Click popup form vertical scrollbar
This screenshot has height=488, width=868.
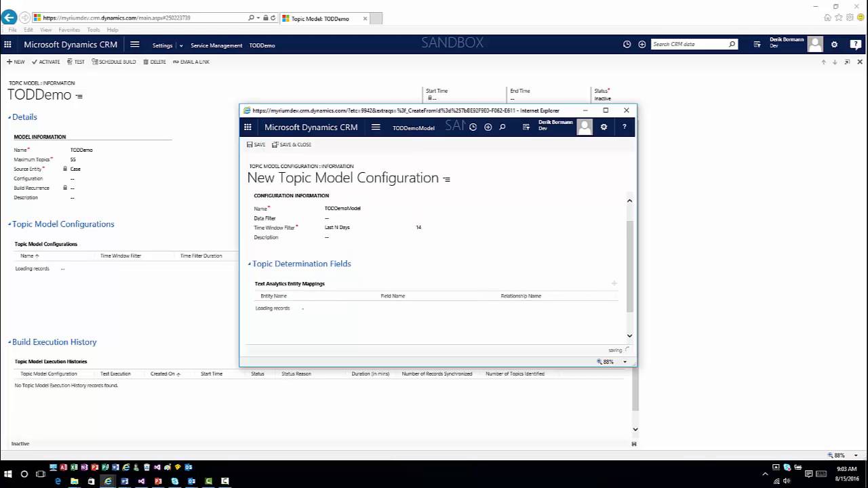click(629, 267)
